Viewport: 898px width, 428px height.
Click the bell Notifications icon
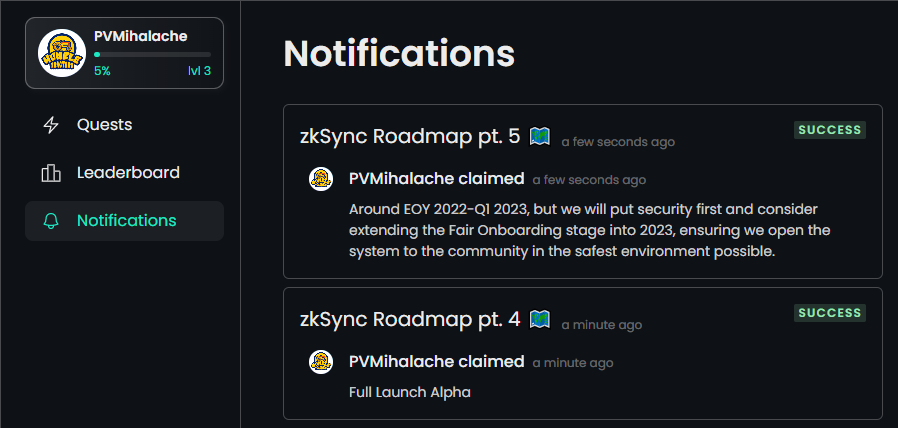tap(51, 221)
